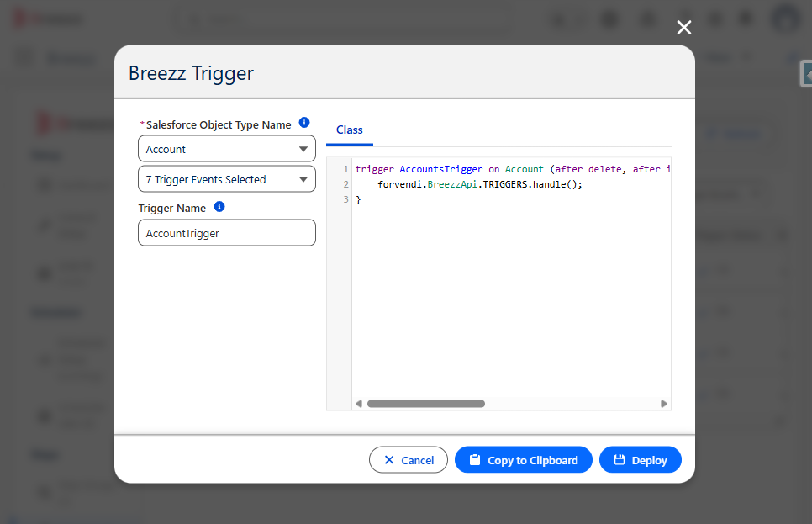
Task: Click scroll-right arrow in code editor
Action: pyautogui.click(x=664, y=404)
